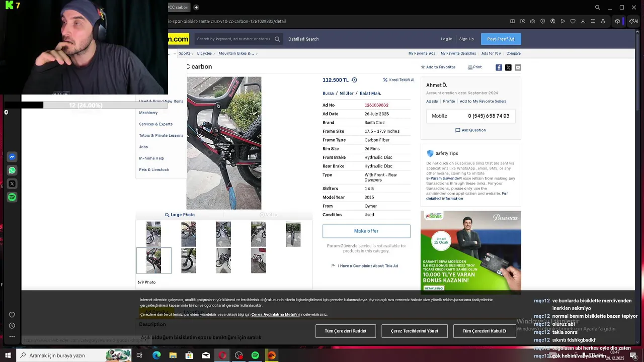Select Tutors & Private Lessons category
The image size is (644, 362).
tap(161, 135)
